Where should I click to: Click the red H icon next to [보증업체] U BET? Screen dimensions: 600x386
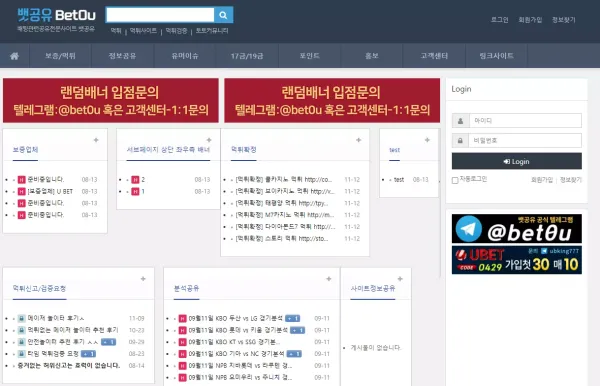pos(21,191)
